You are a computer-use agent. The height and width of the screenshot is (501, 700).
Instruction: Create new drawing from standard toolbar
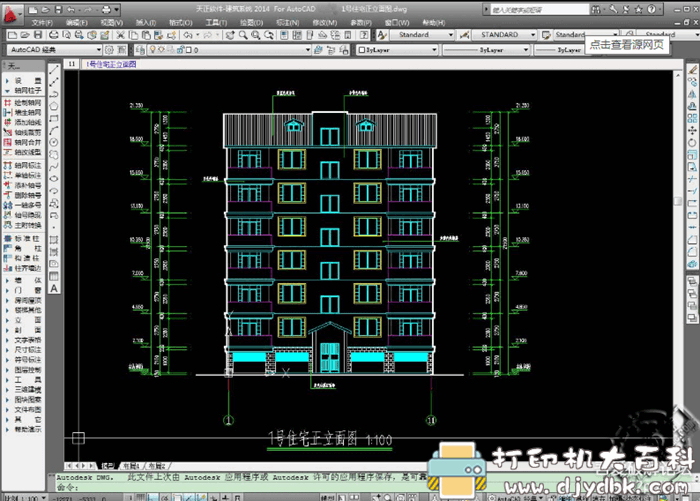point(12,35)
